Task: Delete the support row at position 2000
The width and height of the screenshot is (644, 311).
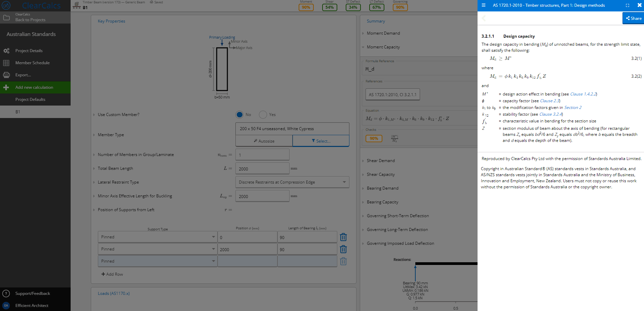Action: (x=343, y=249)
